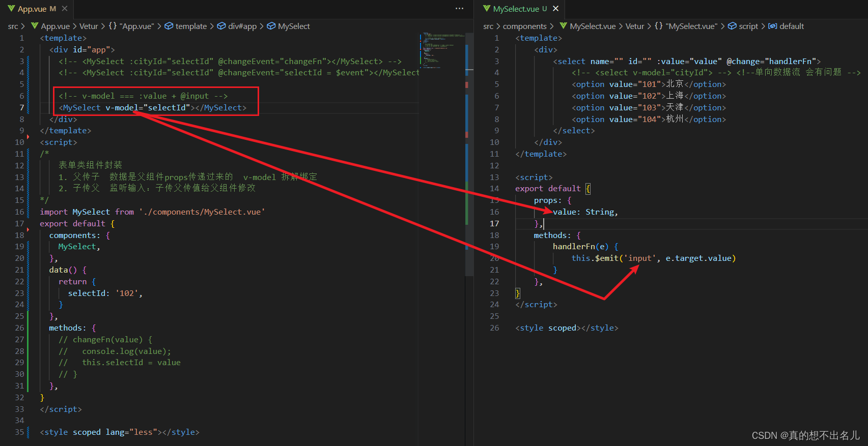Screen dimensions: 868x446
Task: Click 'props: {' in MySelect.vue
Action: (x=552, y=200)
